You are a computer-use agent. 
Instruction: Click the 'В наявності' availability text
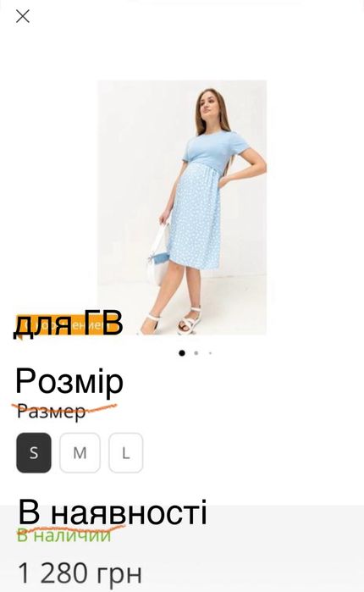click(x=113, y=512)
